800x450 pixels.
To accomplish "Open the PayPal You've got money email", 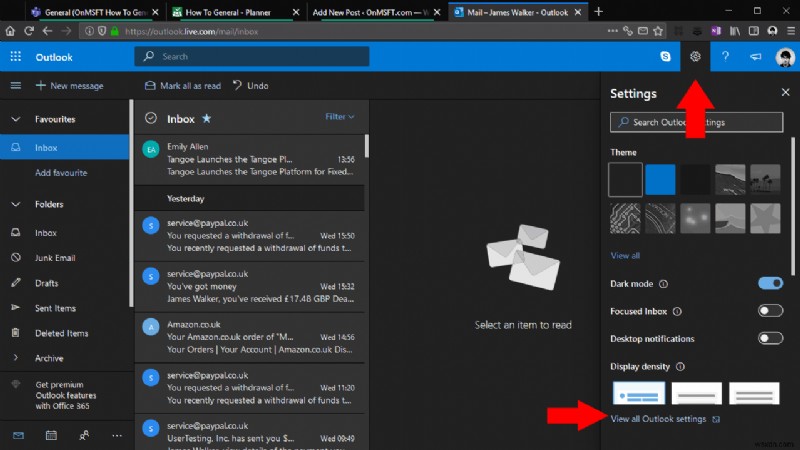I will pos(250,287).
